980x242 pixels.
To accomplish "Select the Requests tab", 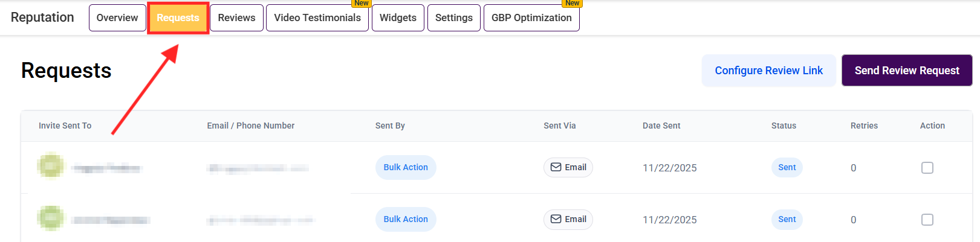I will (178, 18).
